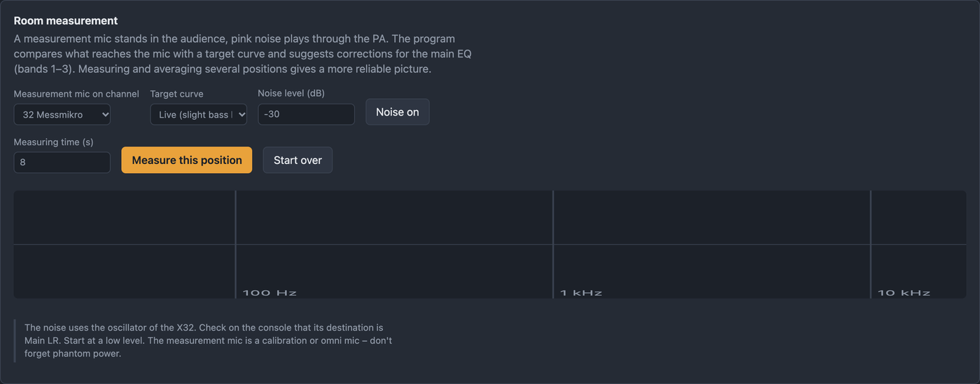The width and height of the screenshot is (980, 384).
Task: Click the graph area between 100 Hz and 1 kHz
Action: point(394,244)
